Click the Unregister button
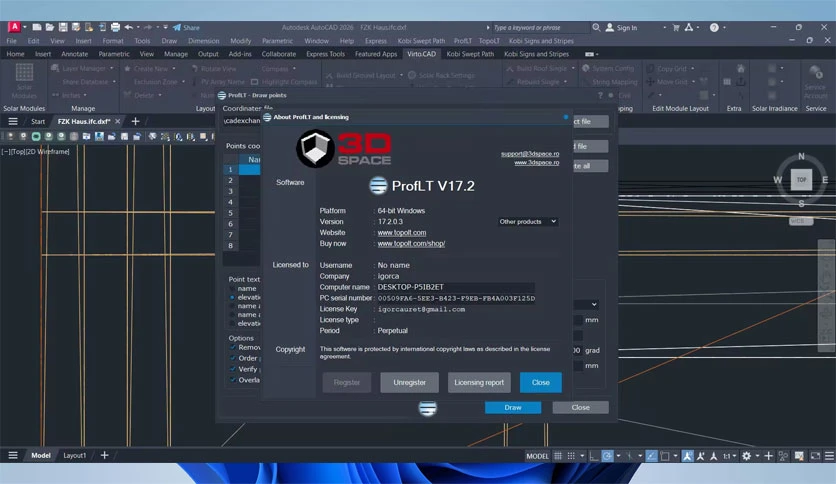836x484 pixels. (x=409, y=382)
